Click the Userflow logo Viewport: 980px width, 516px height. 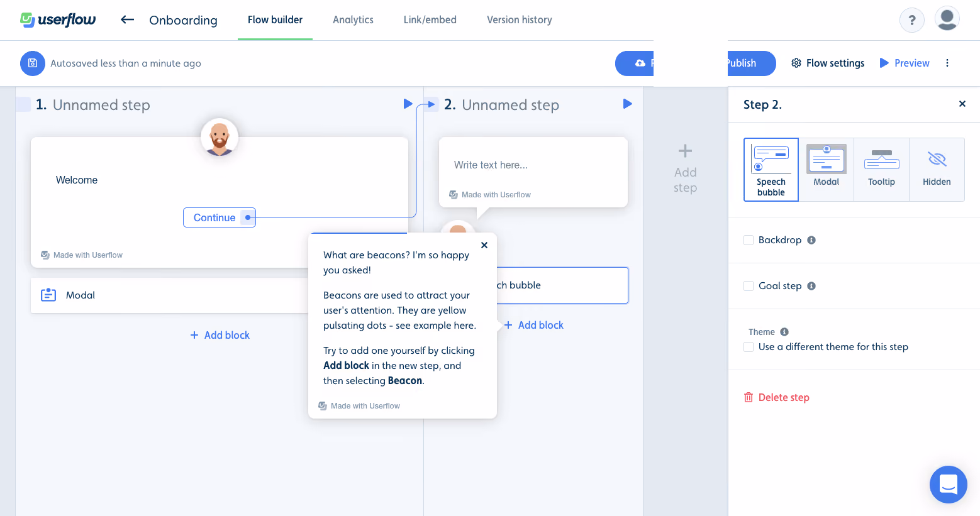click(58, 19)
